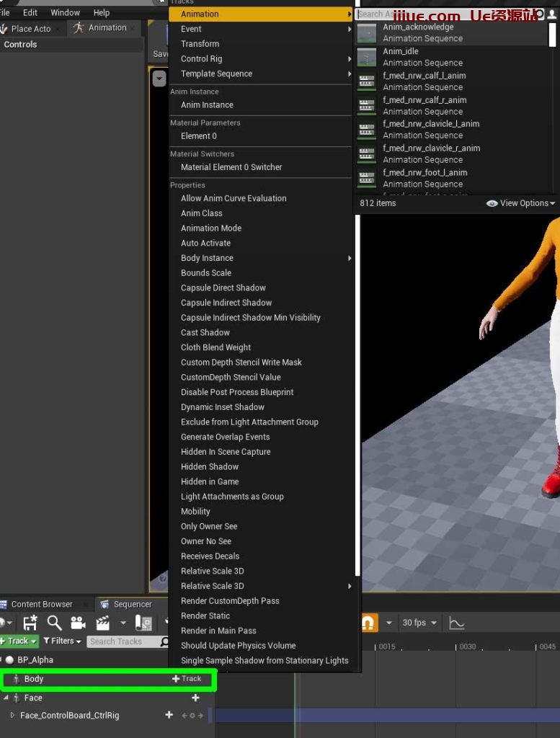
Task: Open the 30 fps frame rate dropdown
Action: (419, 623)
